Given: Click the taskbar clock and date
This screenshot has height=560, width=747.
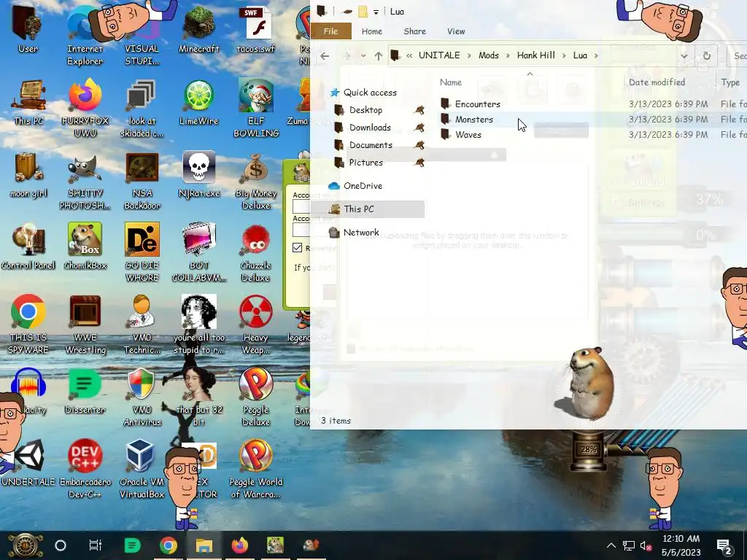Looking at the screenshot, I should point(681,545).
